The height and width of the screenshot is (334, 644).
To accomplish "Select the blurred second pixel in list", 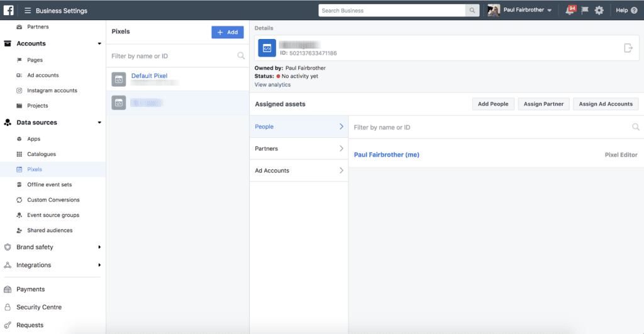I will (x=177, y=103).
